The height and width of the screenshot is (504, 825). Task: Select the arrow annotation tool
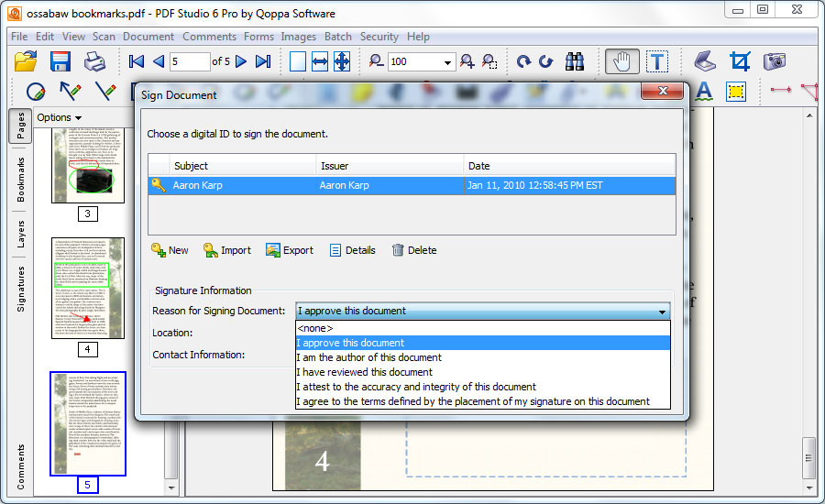(70, 92)
